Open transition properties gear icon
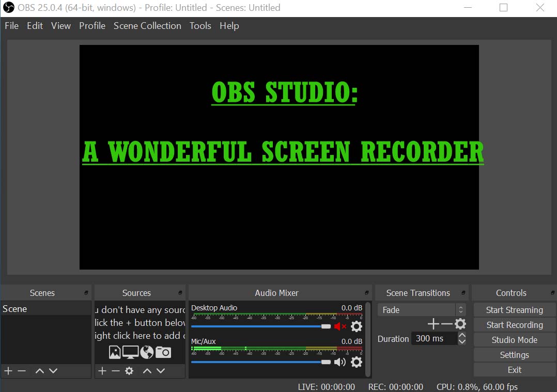 (x=460, y=324)
